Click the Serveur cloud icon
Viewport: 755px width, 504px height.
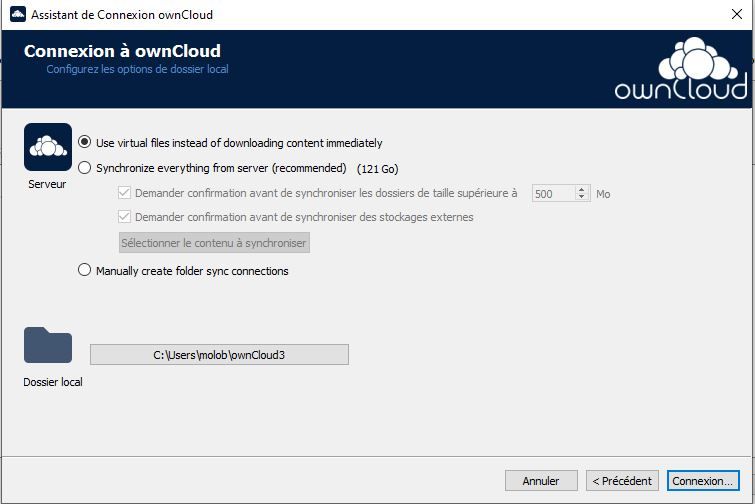pos(48,147)
